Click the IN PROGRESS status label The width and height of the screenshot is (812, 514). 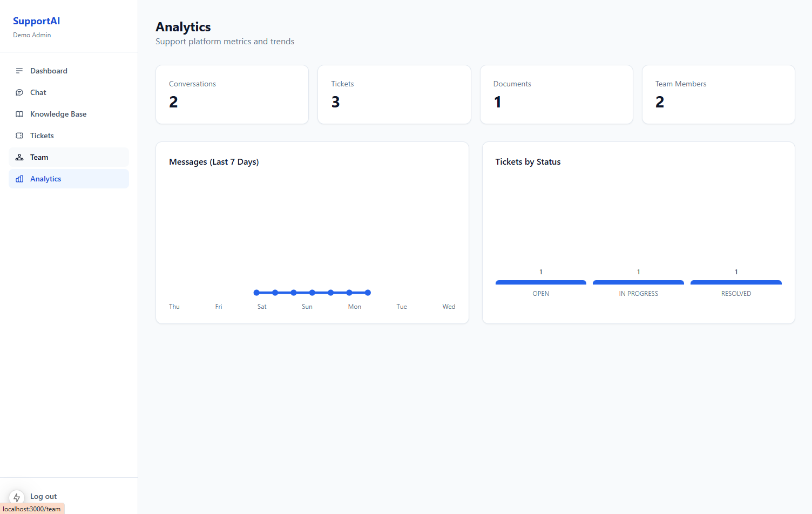tap(639, 294)
